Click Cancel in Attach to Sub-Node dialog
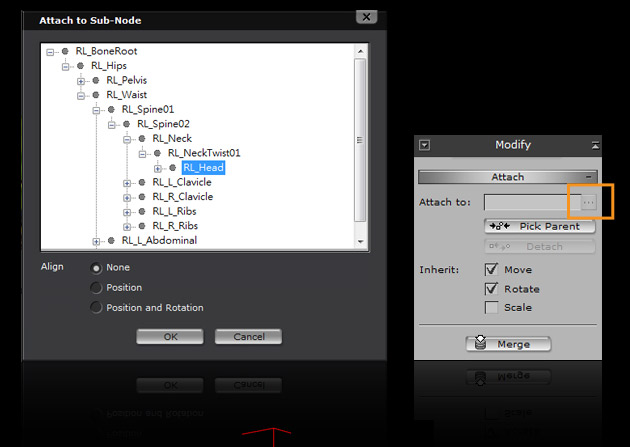 [x=248, y=337]
